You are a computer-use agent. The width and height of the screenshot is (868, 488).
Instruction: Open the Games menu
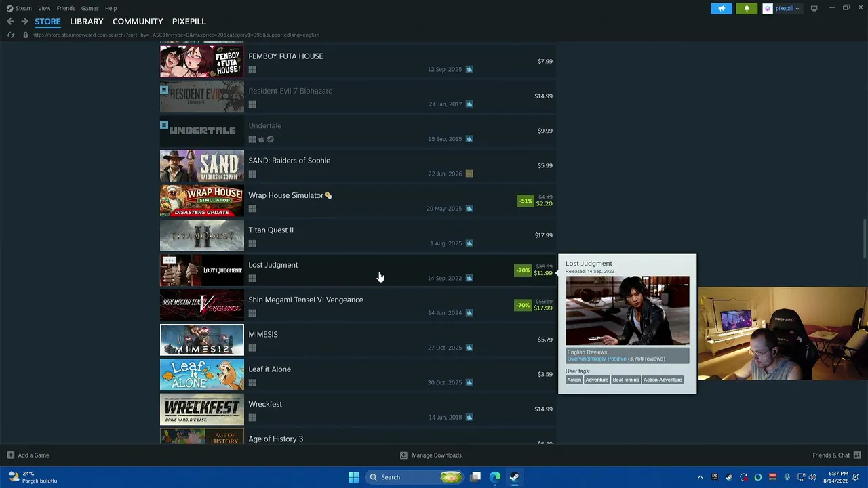(x=90, y=8)
